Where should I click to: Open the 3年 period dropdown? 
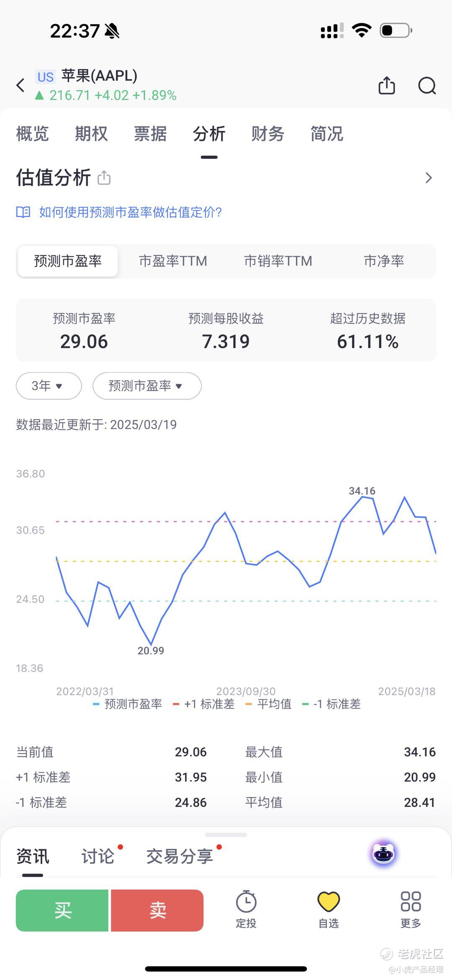[x=49, y=386]
